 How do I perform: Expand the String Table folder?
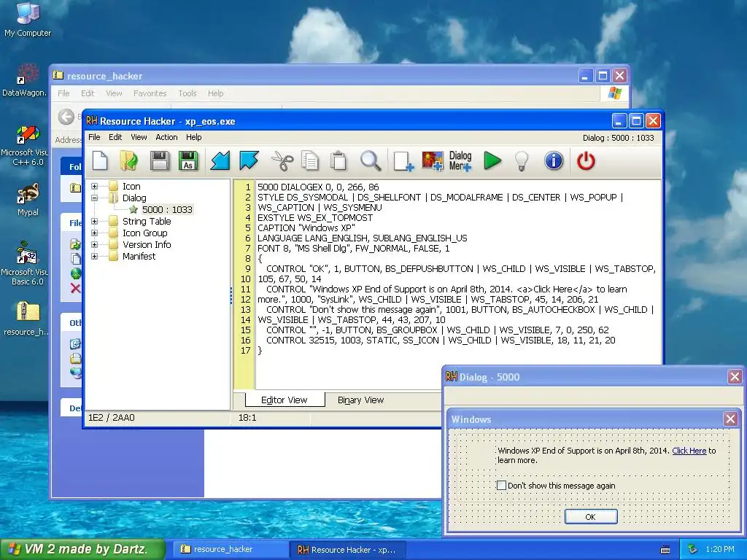94,221
